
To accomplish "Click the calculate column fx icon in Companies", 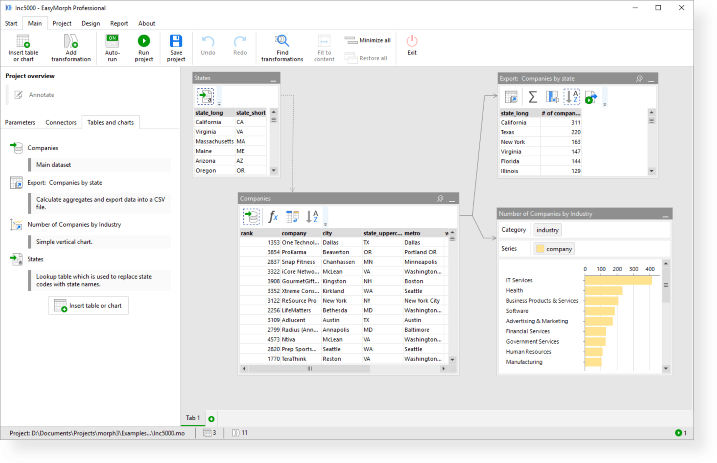I will (x=272, y=216).
